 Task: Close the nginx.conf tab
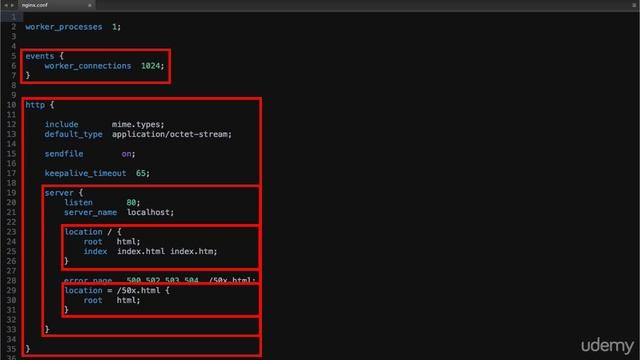coord(90,5)
